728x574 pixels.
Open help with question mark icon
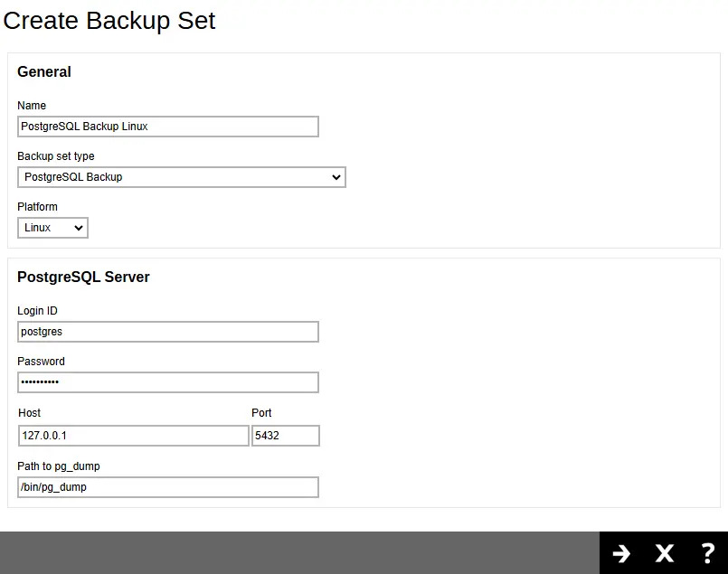(x=707, y=553)
